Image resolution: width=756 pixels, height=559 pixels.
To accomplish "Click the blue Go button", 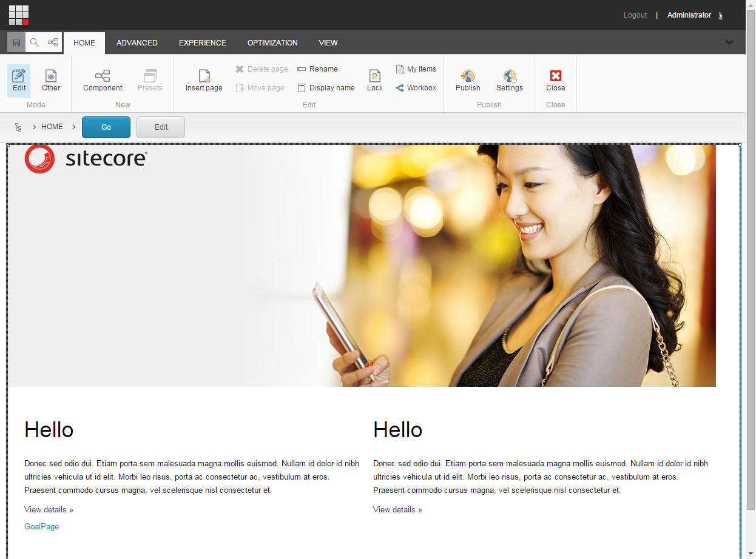I will point(106,127).
